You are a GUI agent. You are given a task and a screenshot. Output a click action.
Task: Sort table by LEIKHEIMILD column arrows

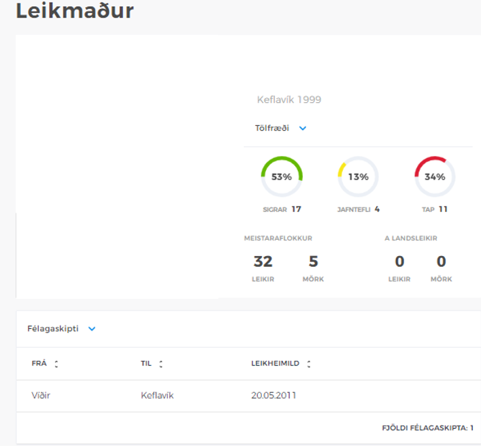point(309,364)
